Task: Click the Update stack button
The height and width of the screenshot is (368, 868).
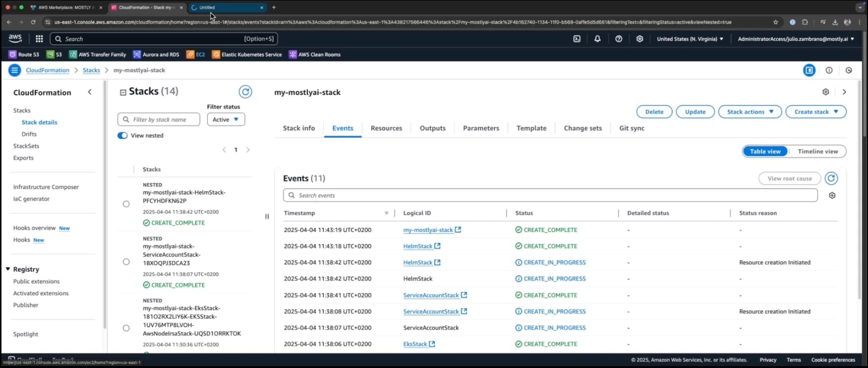Action: tap(695, 112)
